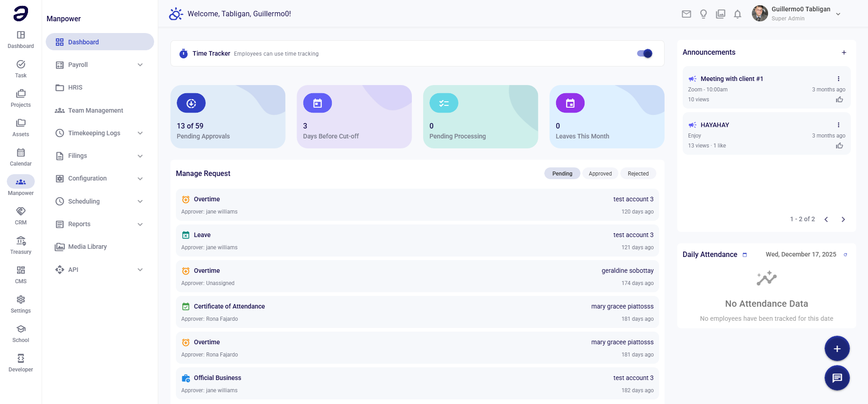Show Approved requests tab
Screen dimensions: 868x404
[600, 174]
